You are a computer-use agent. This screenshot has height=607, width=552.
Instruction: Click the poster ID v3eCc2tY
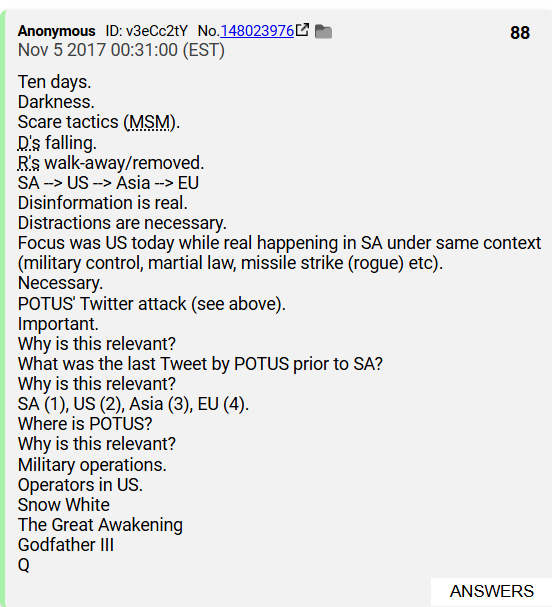coord(147,31)
